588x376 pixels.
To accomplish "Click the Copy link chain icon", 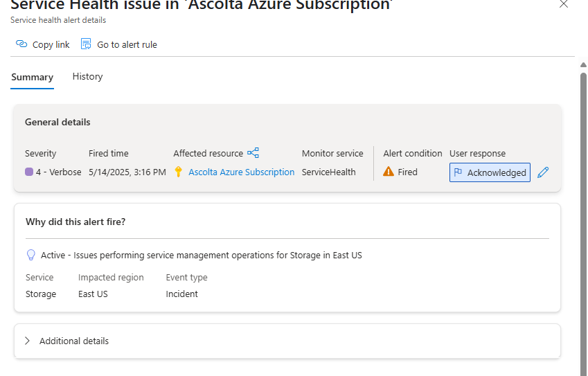I will coord(21,44).
